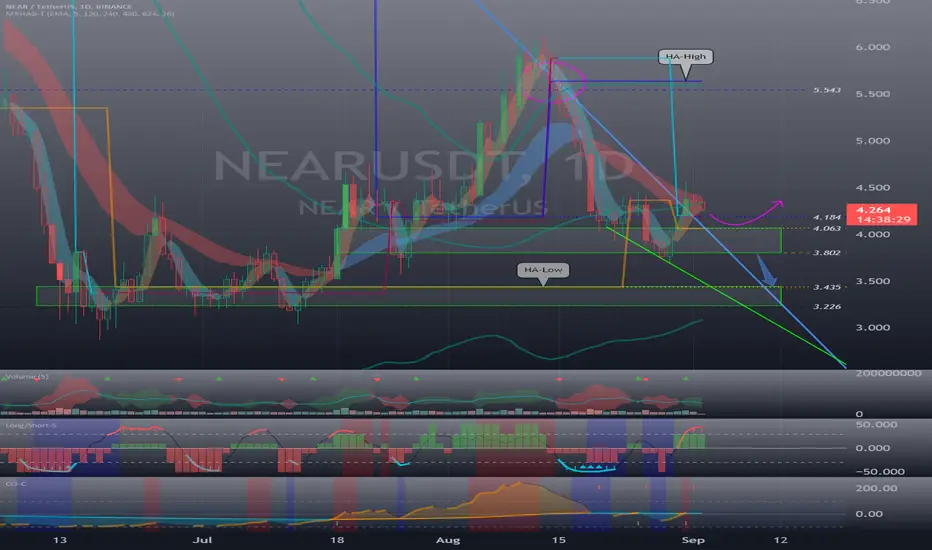Click the 12 date on time axis

point(780,540)
